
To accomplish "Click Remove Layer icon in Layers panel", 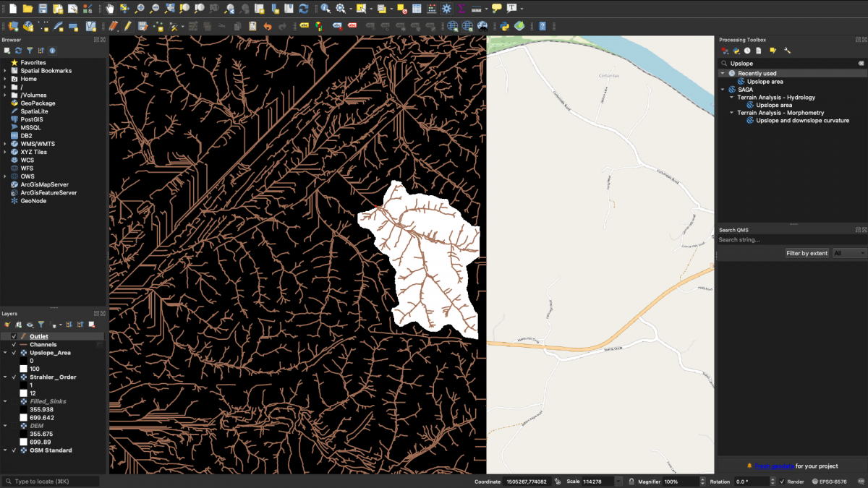I will pos(91,325).
